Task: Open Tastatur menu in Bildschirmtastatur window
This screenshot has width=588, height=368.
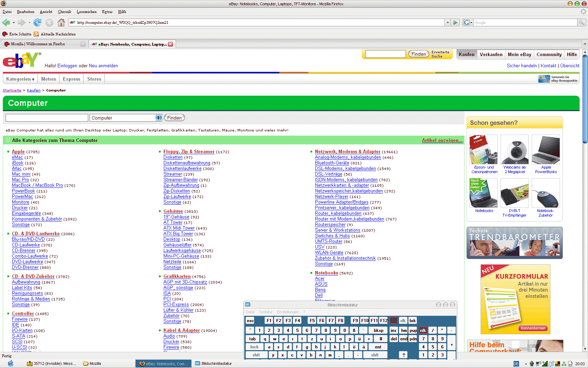Action: 266,312
